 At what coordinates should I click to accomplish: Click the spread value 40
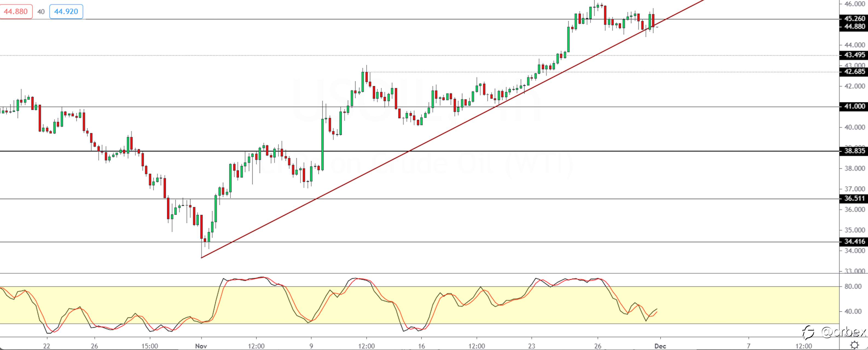(41, 12)
